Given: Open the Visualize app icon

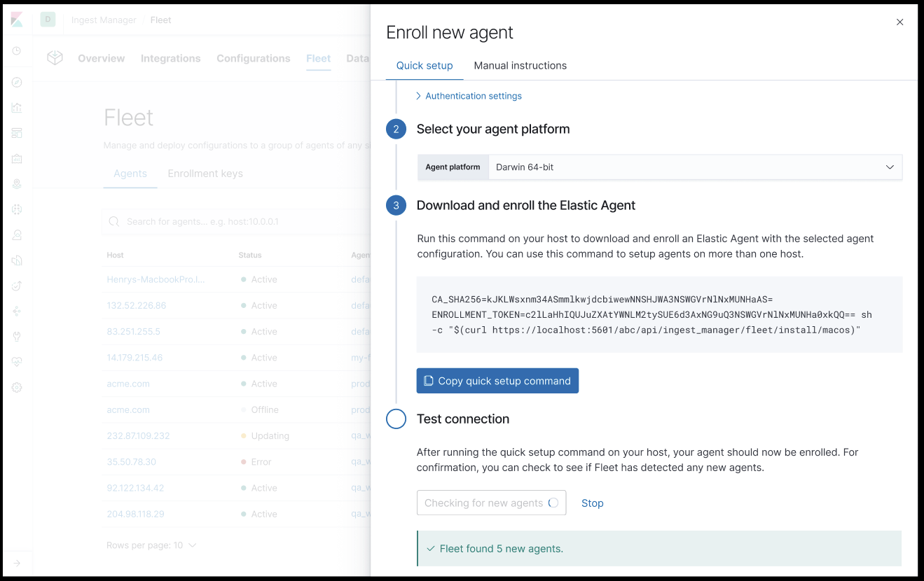Looking at the screenshot, I should (17, 107).
